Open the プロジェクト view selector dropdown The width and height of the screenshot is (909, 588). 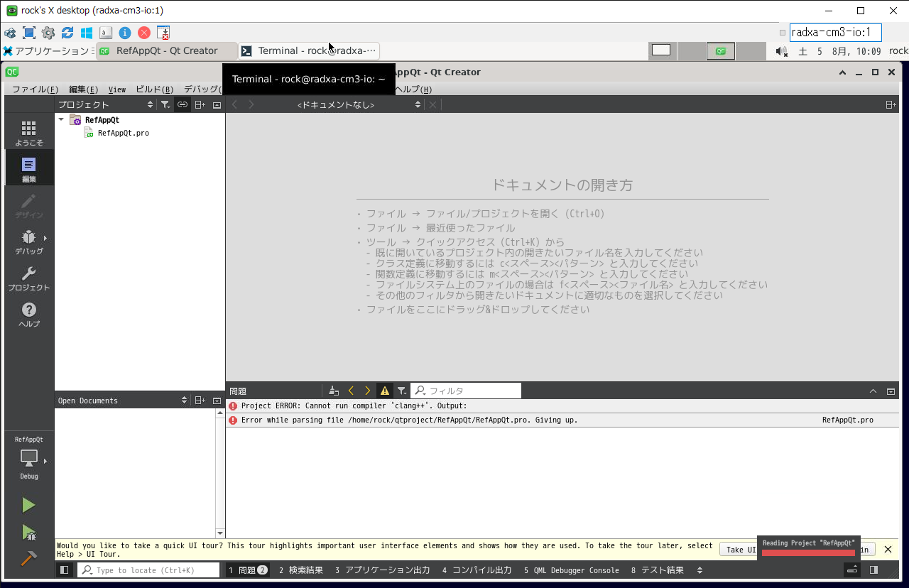click(x=105, y=104)
